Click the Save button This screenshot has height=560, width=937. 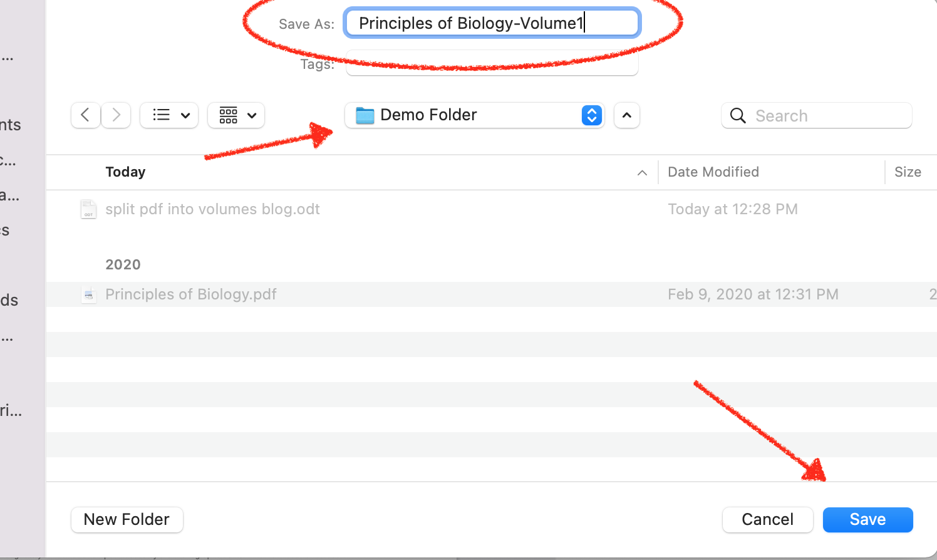tap(868, 520)
